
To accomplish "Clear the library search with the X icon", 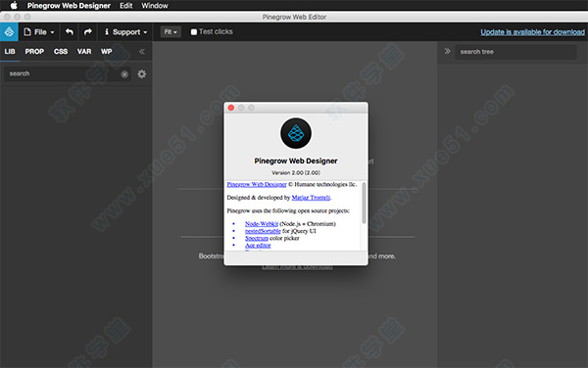I will (124, 74).
